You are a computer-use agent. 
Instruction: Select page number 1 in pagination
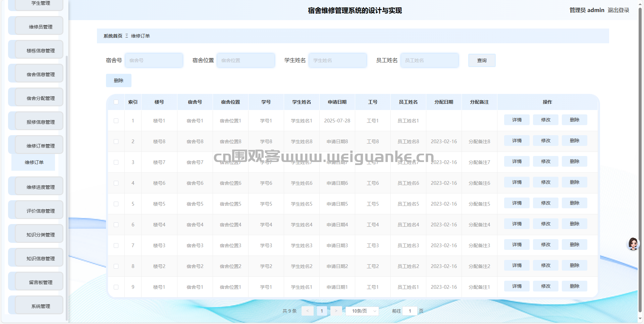click(322, 311)
